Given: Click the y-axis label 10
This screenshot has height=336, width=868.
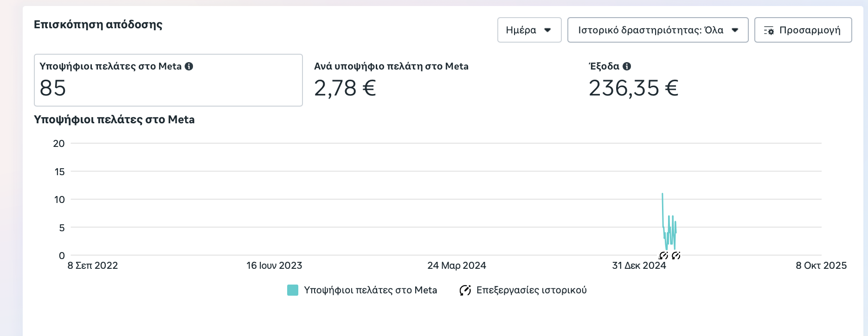Looking at the screenshot, I should (59, 200).
